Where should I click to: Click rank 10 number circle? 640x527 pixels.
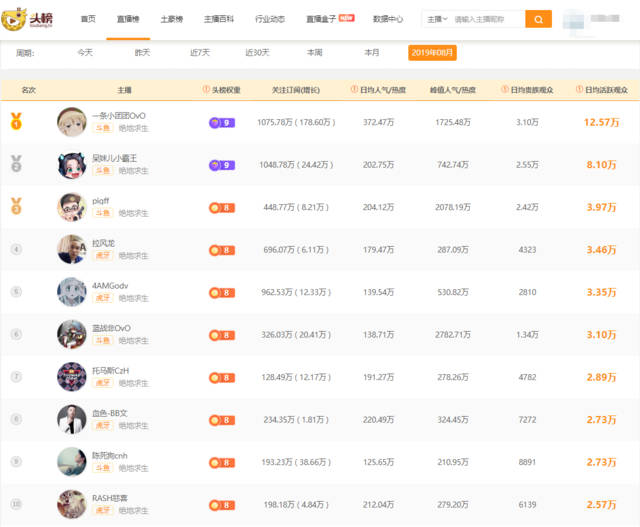click(16, 504)
